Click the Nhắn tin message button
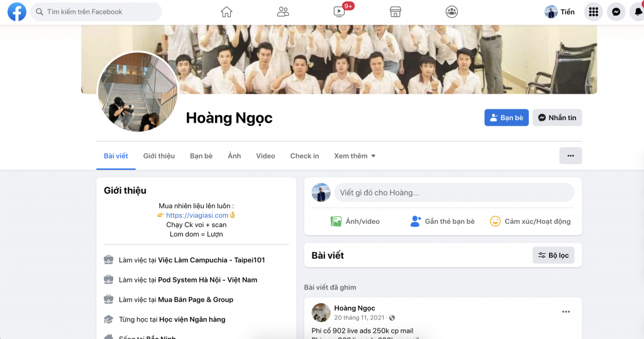The image size is (644, 339). coord(557,118)
